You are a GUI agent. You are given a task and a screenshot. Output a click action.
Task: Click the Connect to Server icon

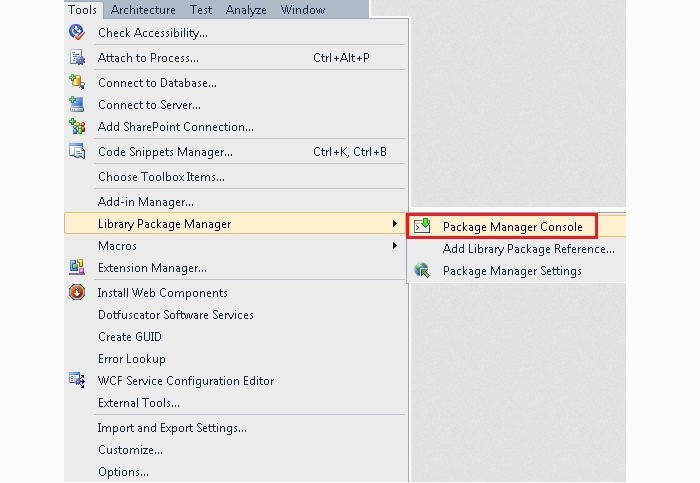pos(77,104)
